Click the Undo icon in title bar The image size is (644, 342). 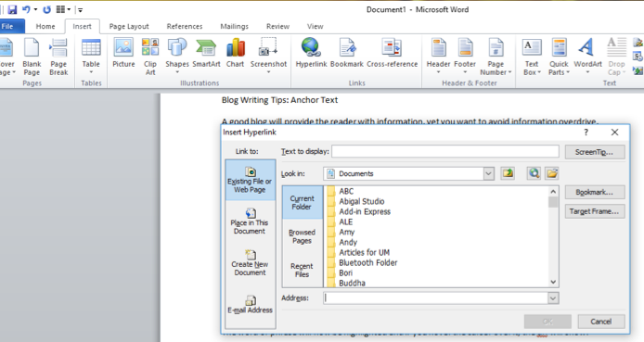click(26, 9)
